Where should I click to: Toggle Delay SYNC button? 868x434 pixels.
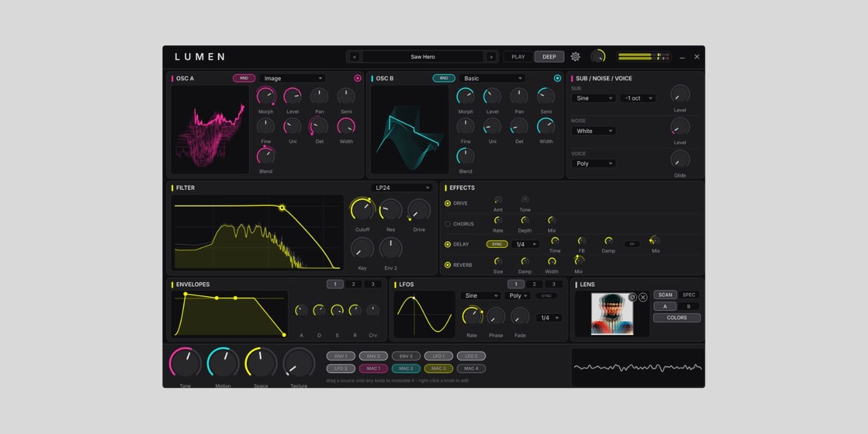click(x=497, y=244)
